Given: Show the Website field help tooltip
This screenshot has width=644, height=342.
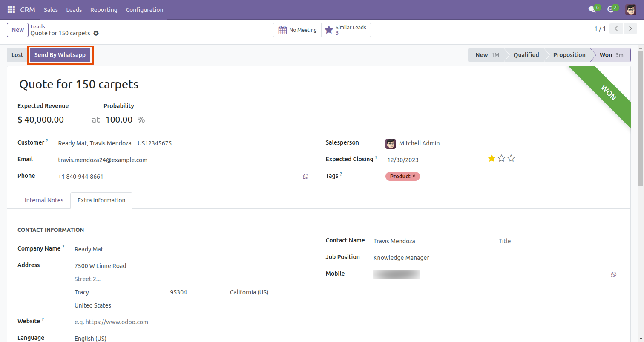Looking at the screenshot, I should point(43,319).
